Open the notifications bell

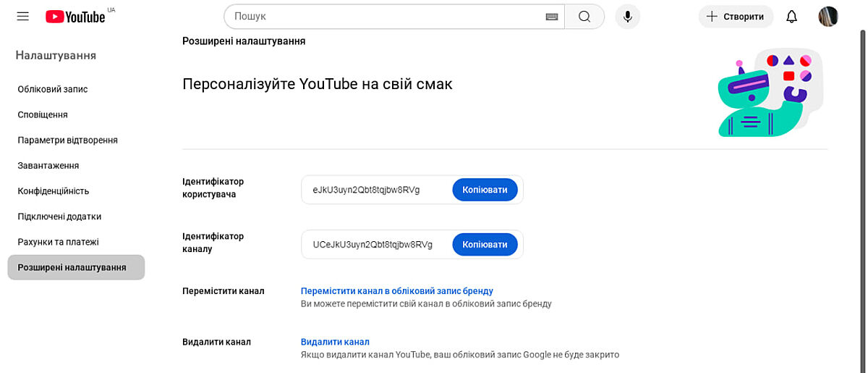(x=792, y=17)
